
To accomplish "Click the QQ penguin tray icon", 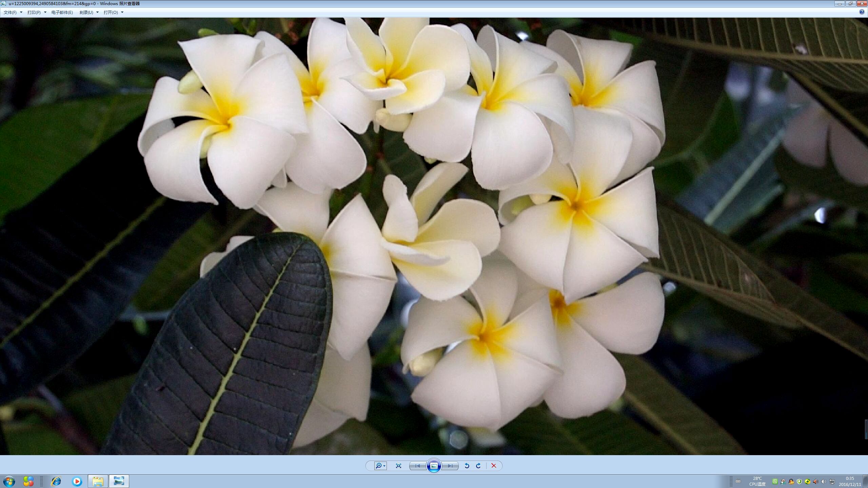I will pyautogui.click(x=791, y=482).
